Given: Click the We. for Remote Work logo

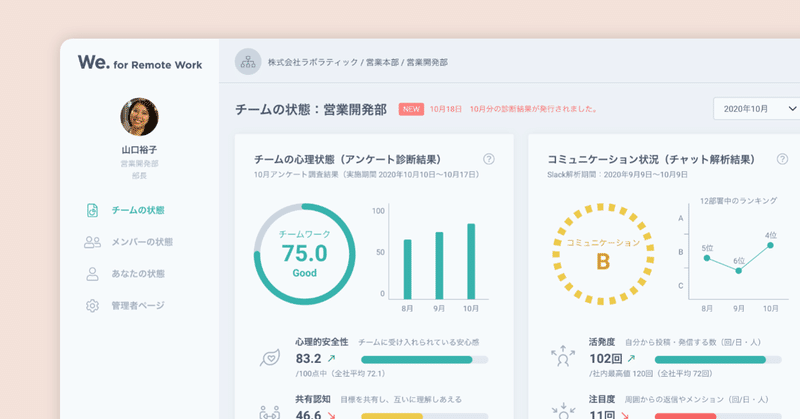Looking at the screenshot, I should 140,63.
